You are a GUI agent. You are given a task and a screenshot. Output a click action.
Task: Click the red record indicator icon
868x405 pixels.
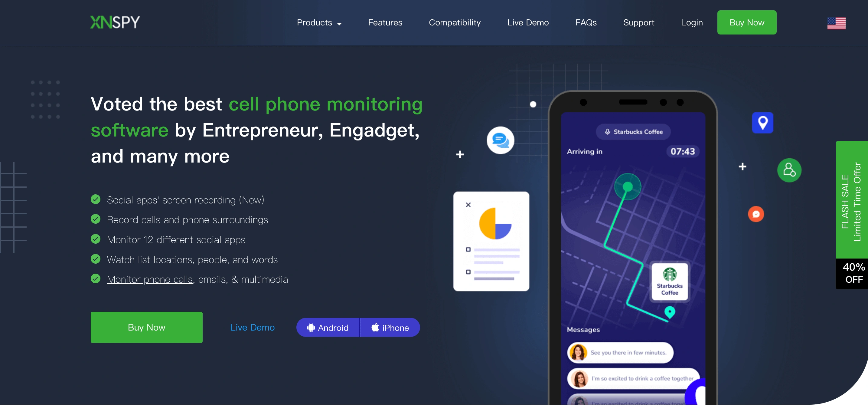pos(755,214)
